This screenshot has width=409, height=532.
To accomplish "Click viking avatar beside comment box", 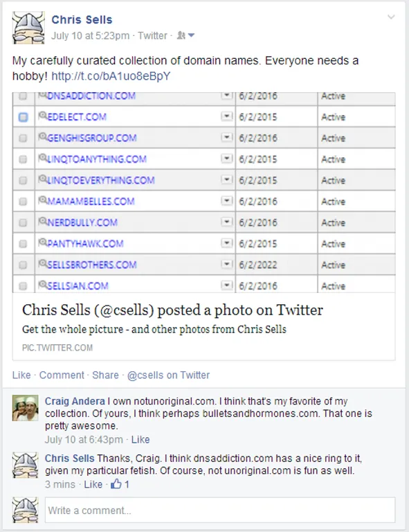I will tap(25, 510).
